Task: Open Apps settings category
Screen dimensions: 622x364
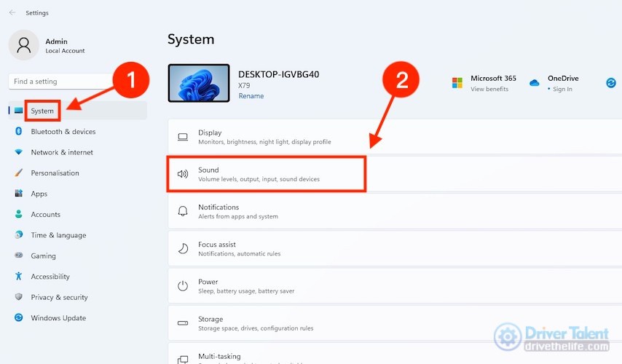Action: (77, 194)
